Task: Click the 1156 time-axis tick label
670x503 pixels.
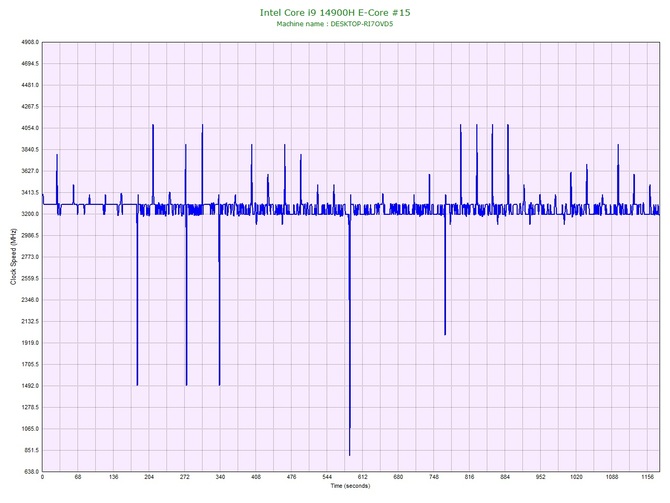Action: 647,477
